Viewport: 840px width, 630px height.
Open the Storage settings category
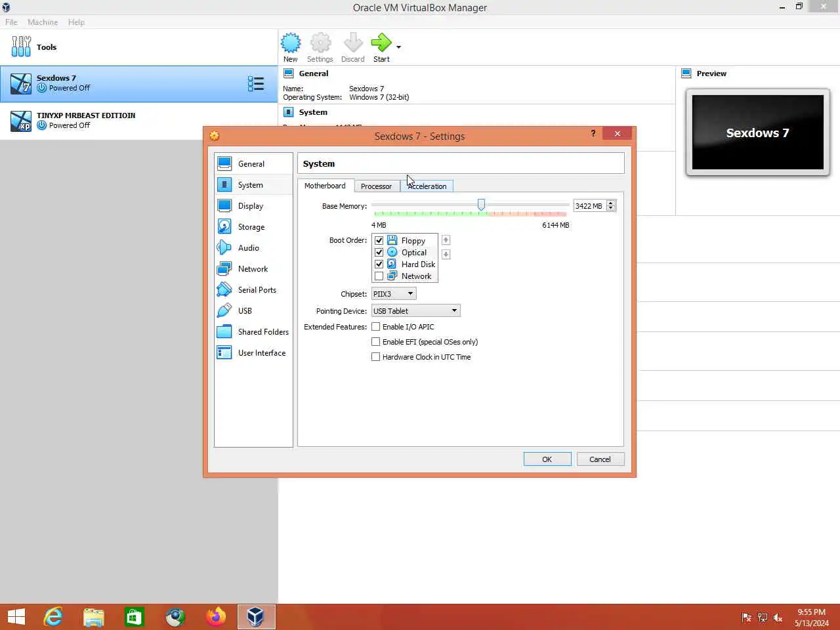click(253, 227)
